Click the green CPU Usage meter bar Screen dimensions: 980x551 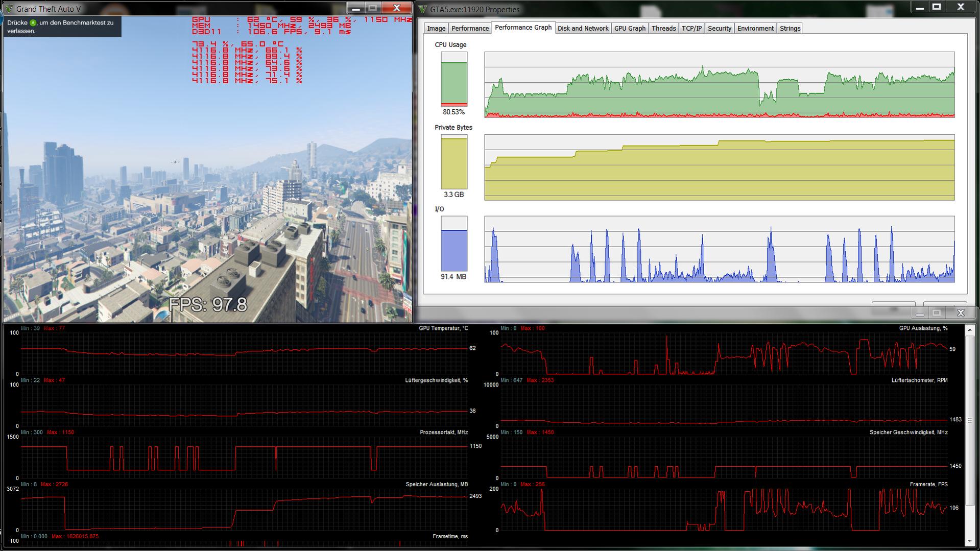point(454,79)
